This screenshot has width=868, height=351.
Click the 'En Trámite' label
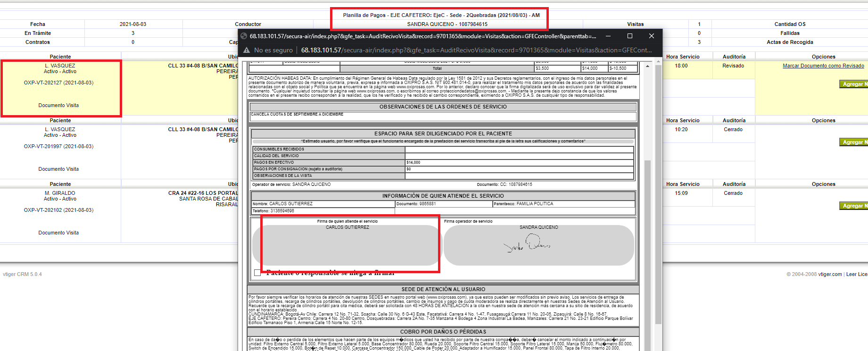point(38,33)
